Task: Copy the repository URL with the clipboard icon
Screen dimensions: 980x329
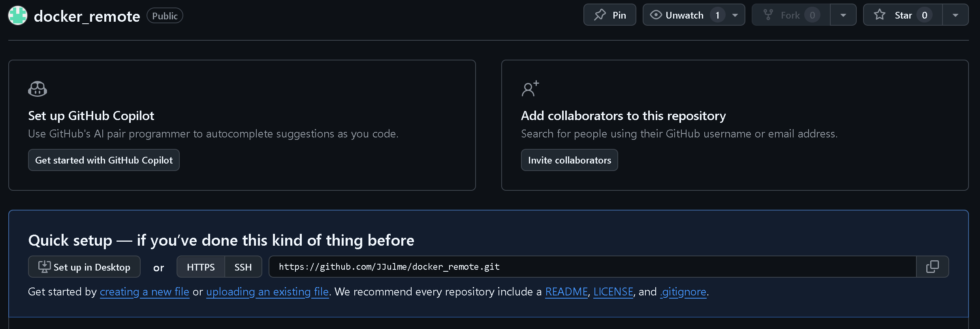Action: pyautogui.click(x=932, y=267)
